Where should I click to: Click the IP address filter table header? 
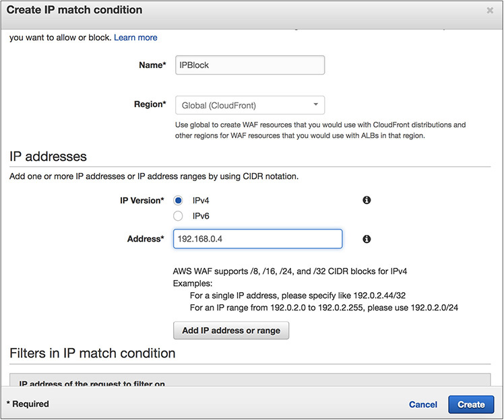coord(94,384)
